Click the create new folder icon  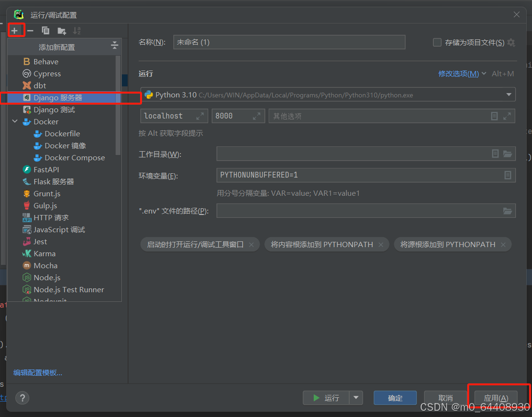click(x=61, y=31)
